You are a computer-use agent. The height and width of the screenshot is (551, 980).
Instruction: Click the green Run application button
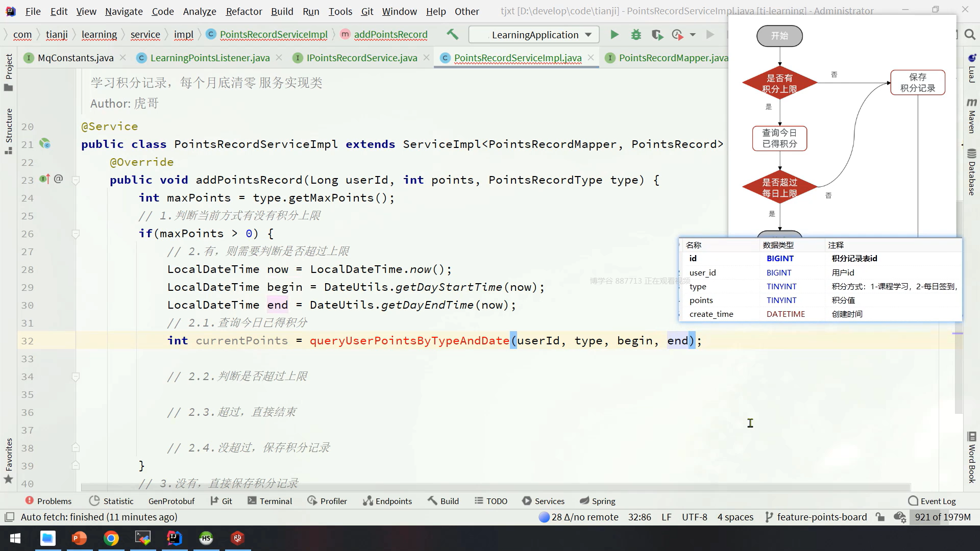tap(615, 35)
